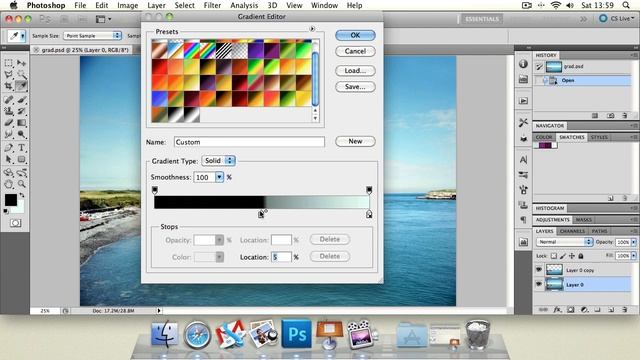
Task: Select the Eraser tool
Action: point(9,122)
